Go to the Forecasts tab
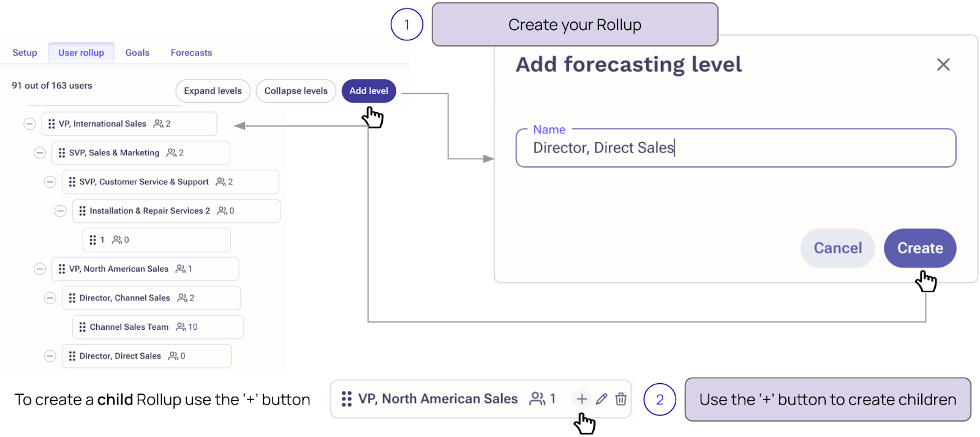The image size is (980, 437). tap(191, 53)
